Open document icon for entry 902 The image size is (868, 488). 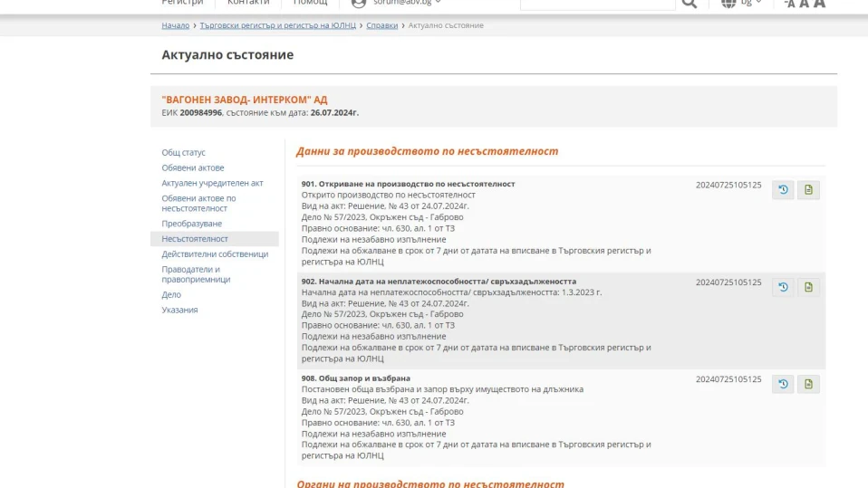[x=808, y=287]
